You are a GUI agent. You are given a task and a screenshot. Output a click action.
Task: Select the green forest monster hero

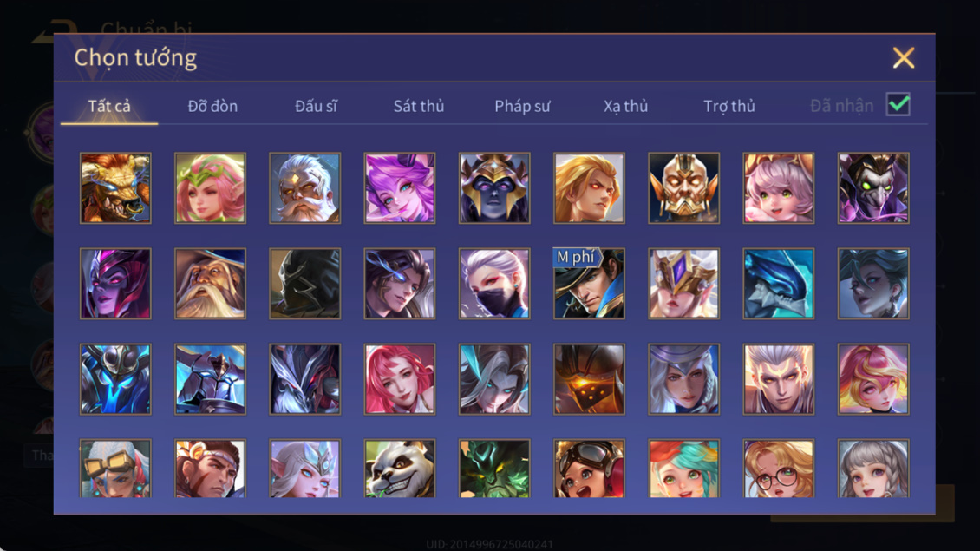(x=494, y=469)
